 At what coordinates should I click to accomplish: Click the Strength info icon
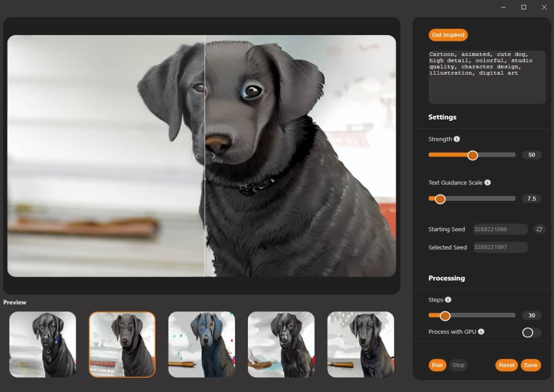tap(458, 139)
